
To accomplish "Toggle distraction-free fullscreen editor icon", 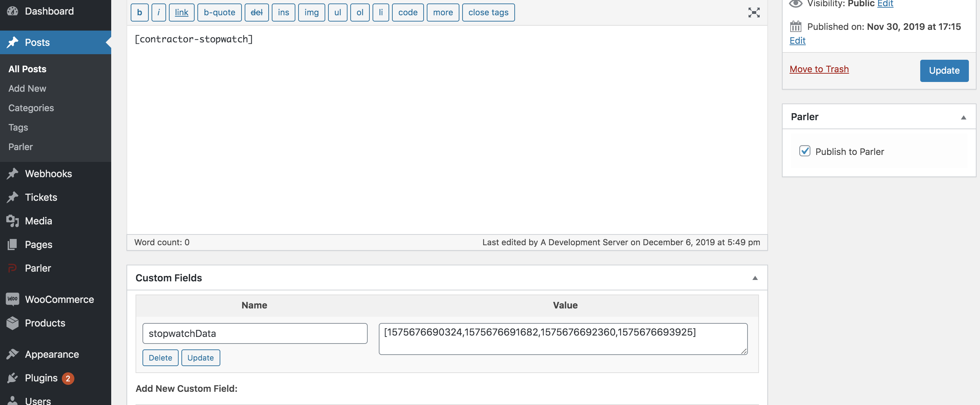I will [754, 13].
